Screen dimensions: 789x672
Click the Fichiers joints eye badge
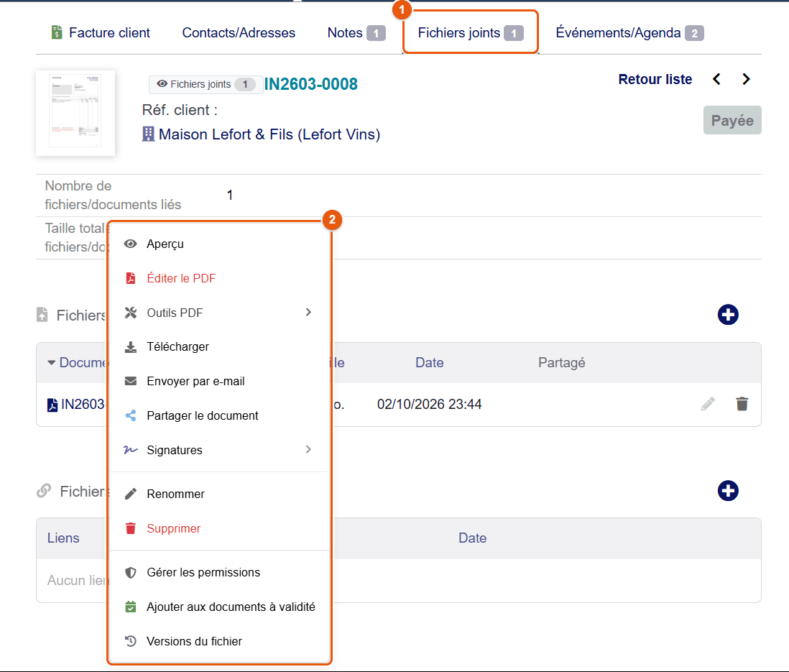[x=206, y=84]
